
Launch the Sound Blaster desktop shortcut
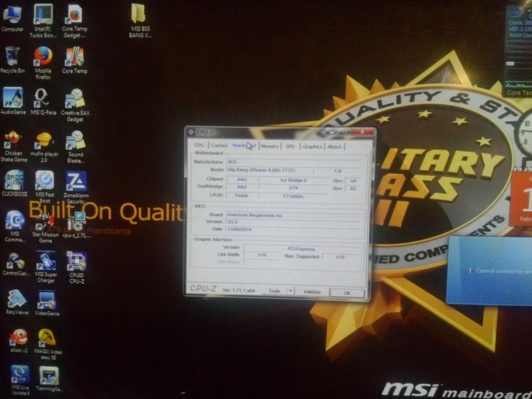pyautogui.click(x=75, y=147)
